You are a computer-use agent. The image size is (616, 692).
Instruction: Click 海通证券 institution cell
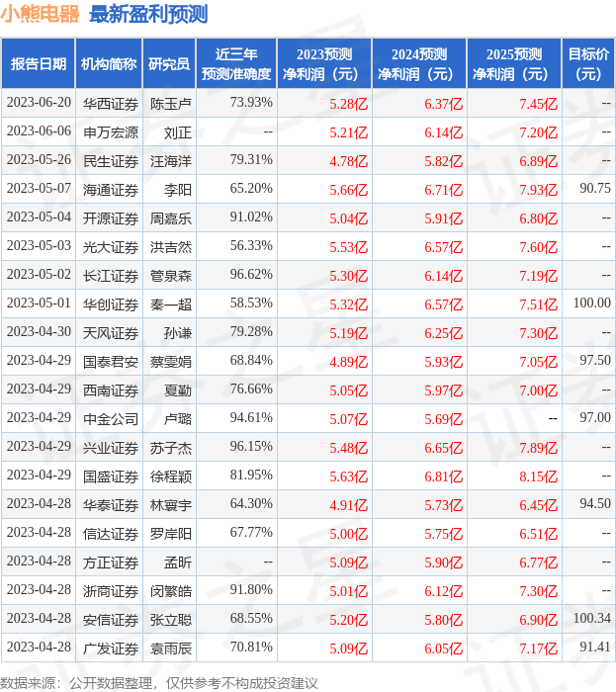[x=111, y=190]
